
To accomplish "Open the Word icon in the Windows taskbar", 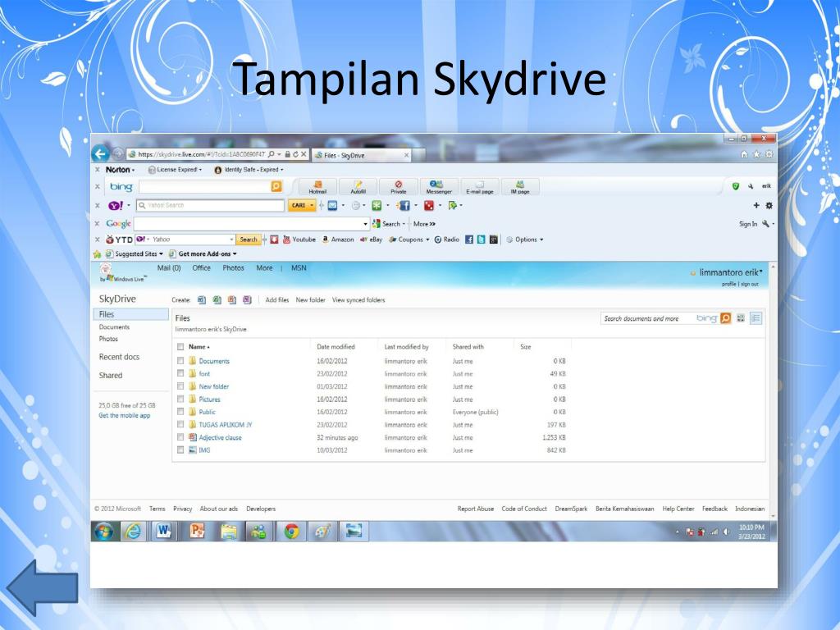I will pyautogui.click(x=163, y=531).
